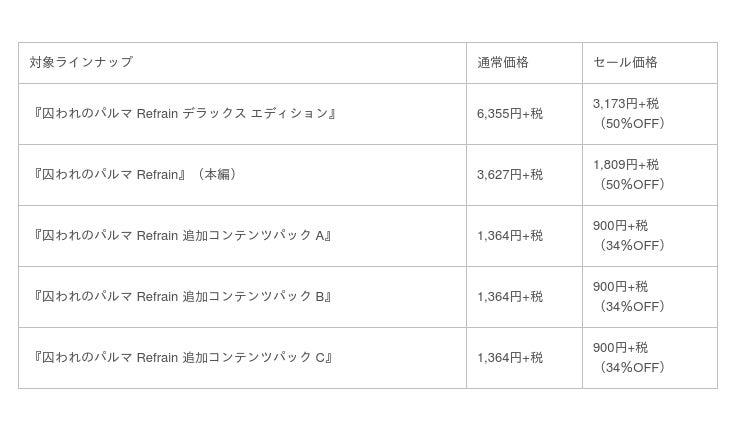Click 1,364円+税 price for コンテンツパック A
Viewport: 740px width, 429px height.
510,236
